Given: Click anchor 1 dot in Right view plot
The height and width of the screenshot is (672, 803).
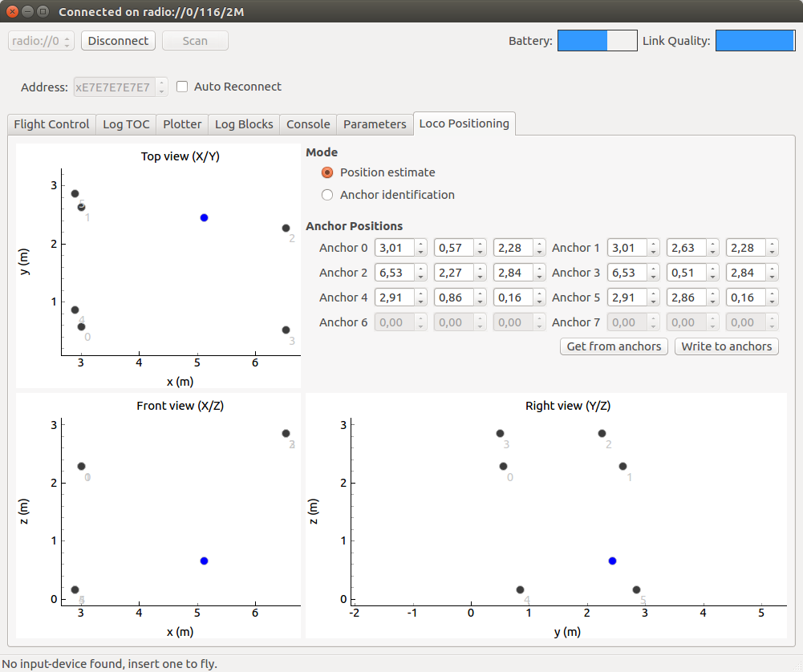Looking at the screenshot, I should click(x=623, y=466).
